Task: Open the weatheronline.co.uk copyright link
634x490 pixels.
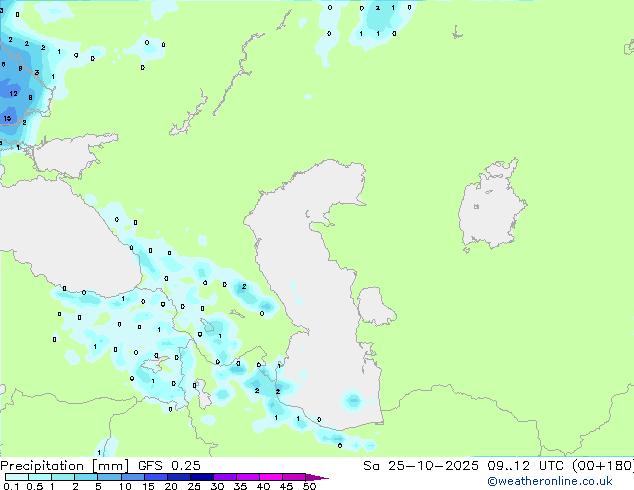Action: click(550, 481)
